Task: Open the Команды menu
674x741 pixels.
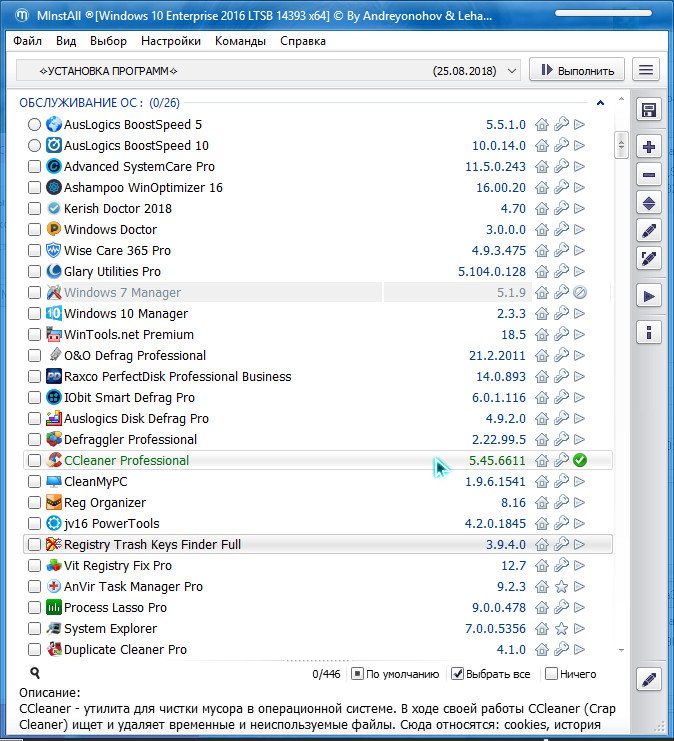Action: pyautogui.click(x=240, y=41)
